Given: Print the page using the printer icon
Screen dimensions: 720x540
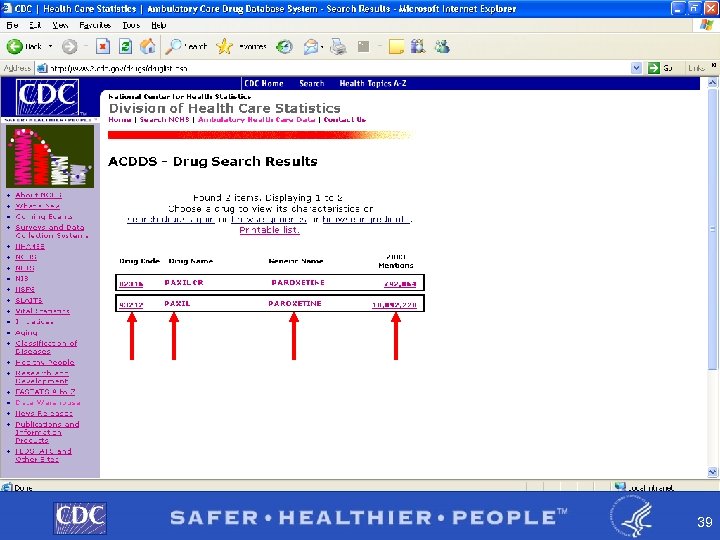Looking at the screenshot, I should click(338, 46).
